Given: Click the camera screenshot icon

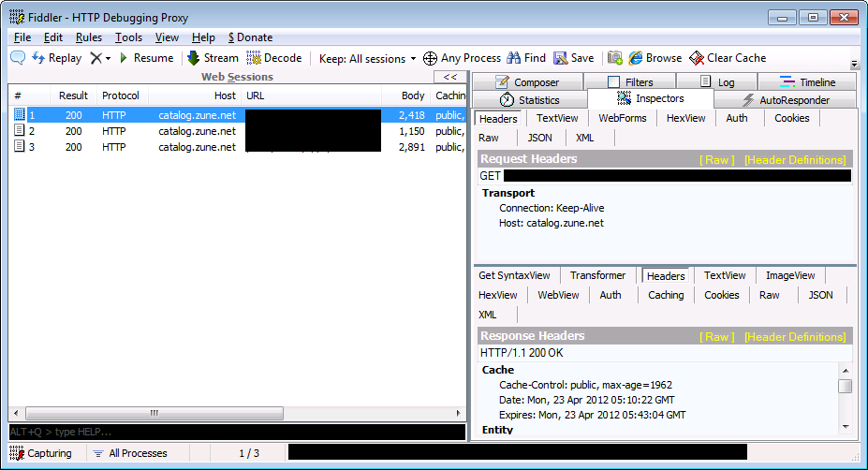Looking at the screenshot, I should 614,57.
